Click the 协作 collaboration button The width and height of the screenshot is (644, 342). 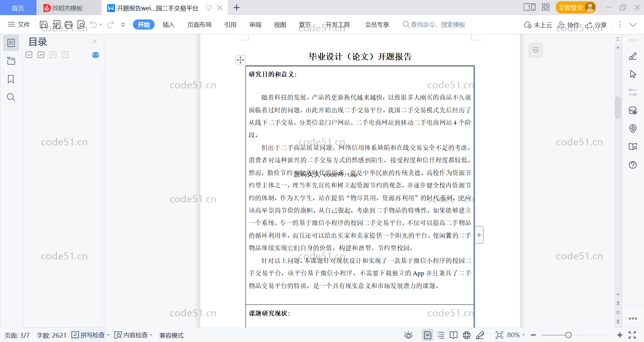tap(569, 25)
